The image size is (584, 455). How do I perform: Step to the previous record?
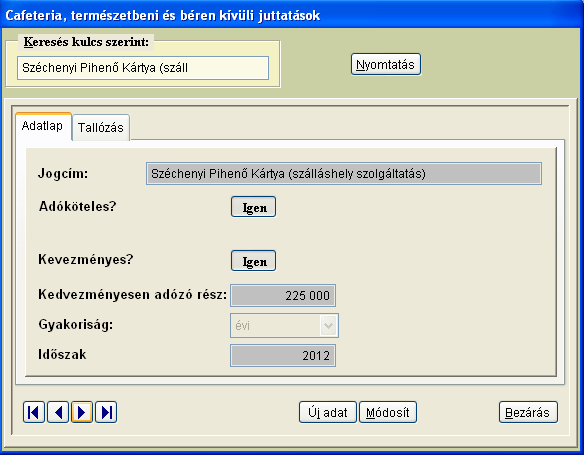(x=58, y=412)
